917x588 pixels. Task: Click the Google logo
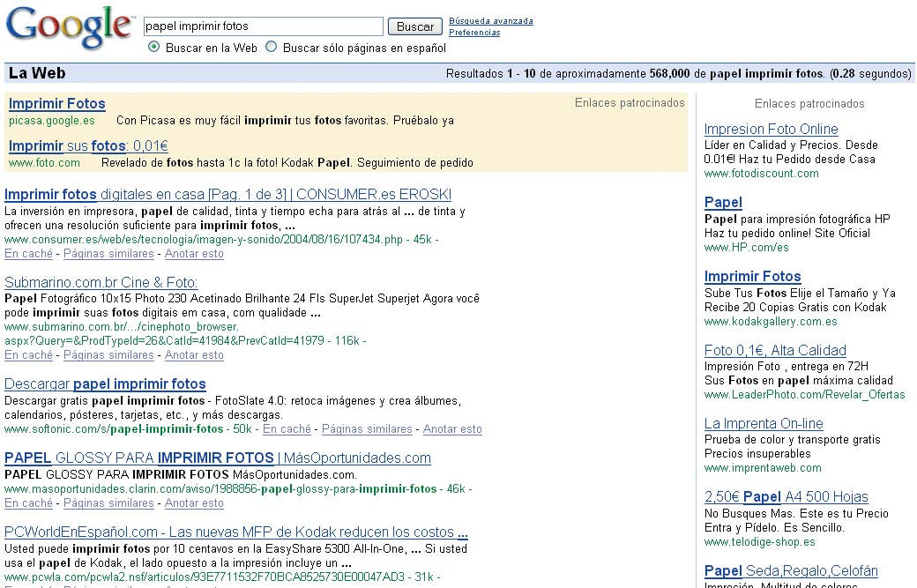pos(70,27)
